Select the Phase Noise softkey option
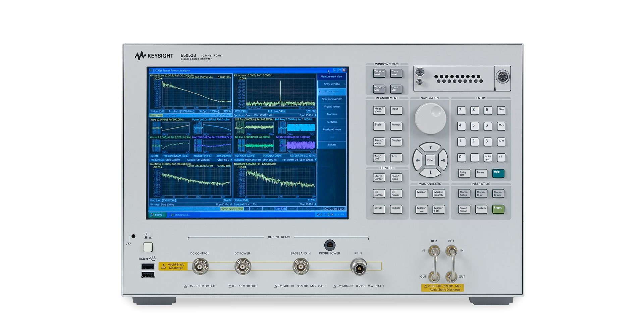Screen dimensions: 644x330 332,92
